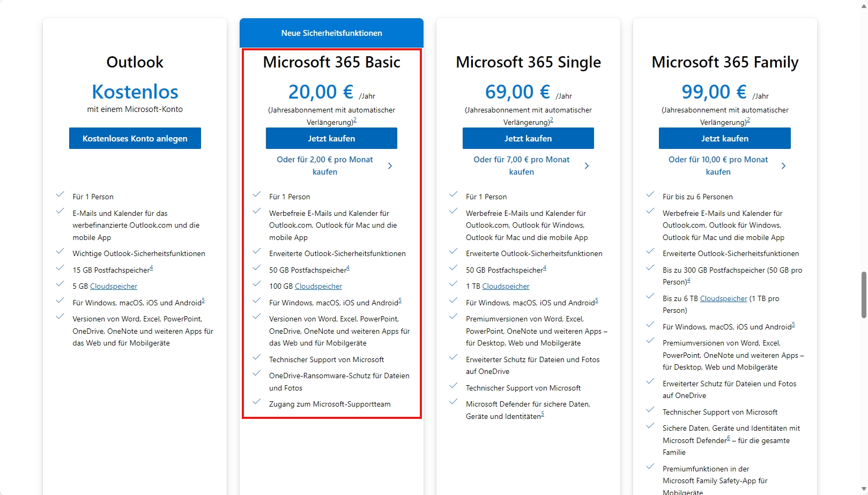868x495 pixels.
Task: Click the scrollbar up arrow at top
Action: tap(863, 5)
